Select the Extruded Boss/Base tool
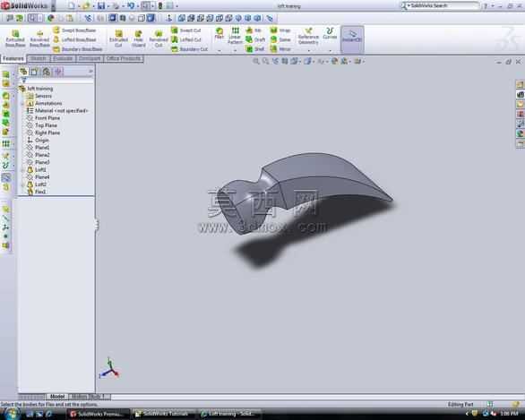The width and height of the screenshot is (525, 420). point(15,39)
